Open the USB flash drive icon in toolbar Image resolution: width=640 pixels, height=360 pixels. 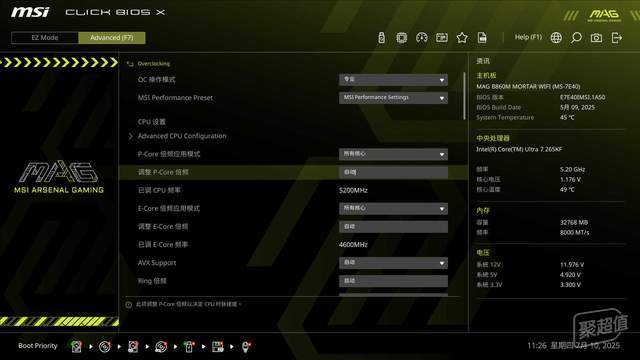click(x=381, y=38)
